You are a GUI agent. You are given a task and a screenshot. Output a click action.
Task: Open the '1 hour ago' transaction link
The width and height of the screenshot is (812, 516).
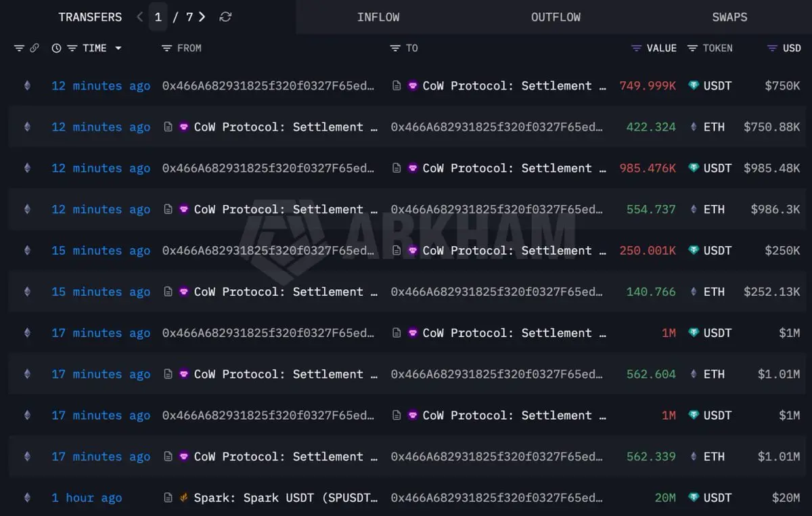[x=87, y=498]
